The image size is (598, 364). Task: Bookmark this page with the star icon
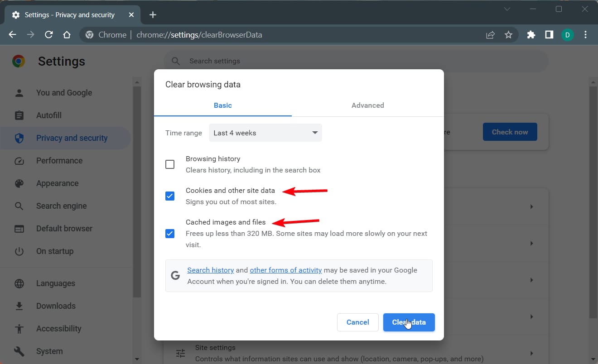(x=508, y=35)
